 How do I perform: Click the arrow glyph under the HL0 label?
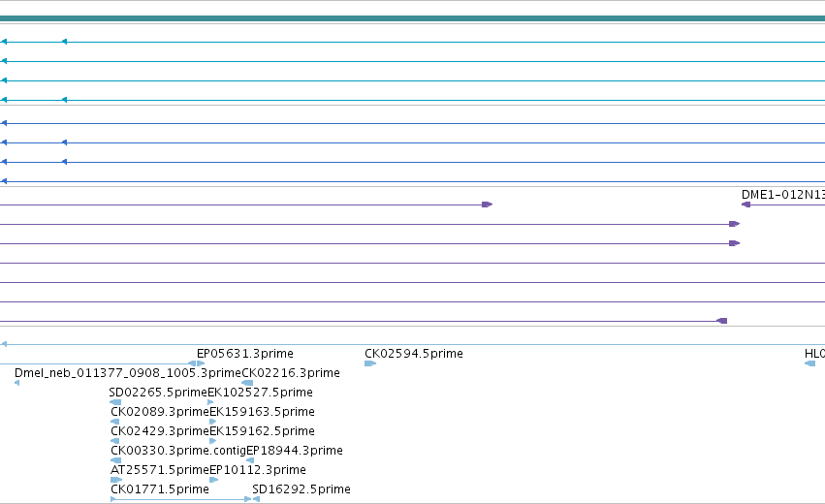pos(809,363)
